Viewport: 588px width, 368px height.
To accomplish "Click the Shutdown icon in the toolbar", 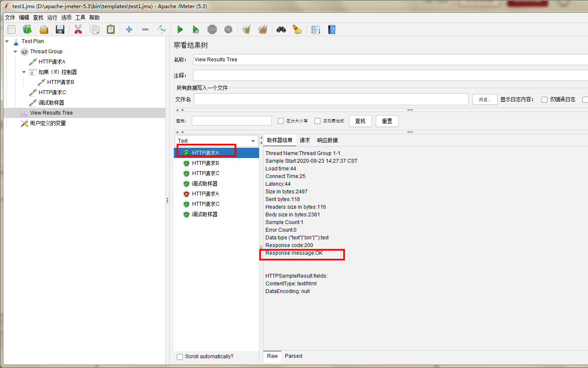I will pos(228,29).
